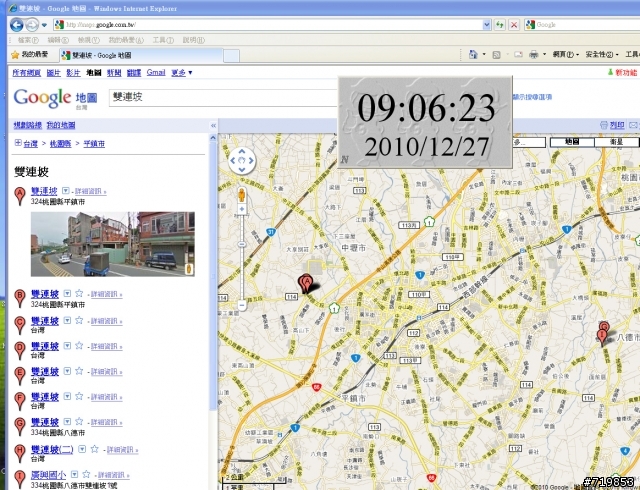Star result B 雙連坡

point(79,293)
